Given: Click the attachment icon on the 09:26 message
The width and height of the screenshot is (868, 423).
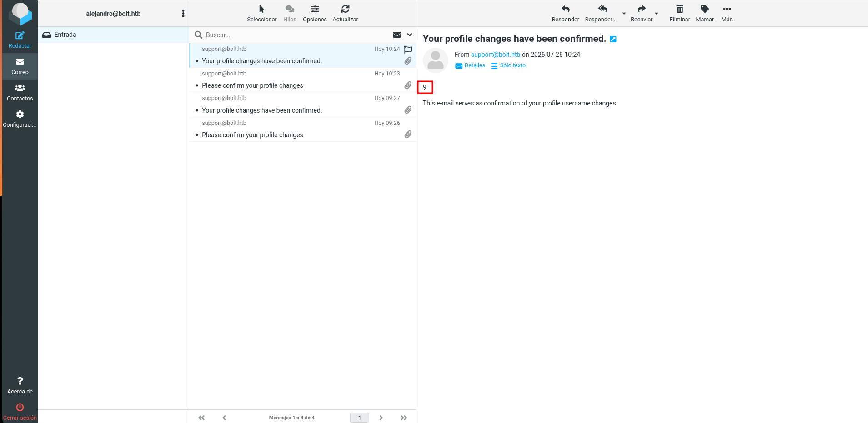Looking at the screenshot, I should [408, 134].
